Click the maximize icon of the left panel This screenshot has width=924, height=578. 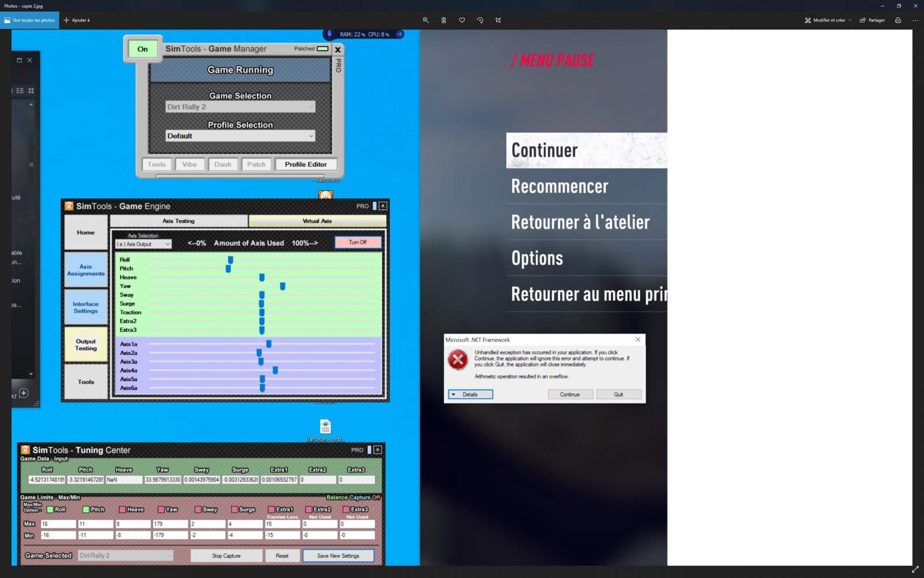[x=19, y=60]
